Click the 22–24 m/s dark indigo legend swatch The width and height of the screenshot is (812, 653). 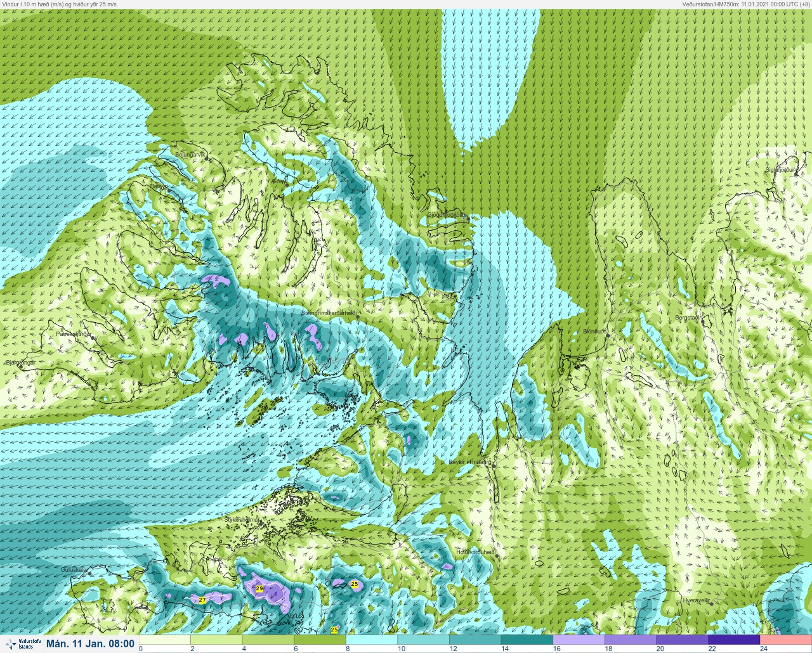734,640
